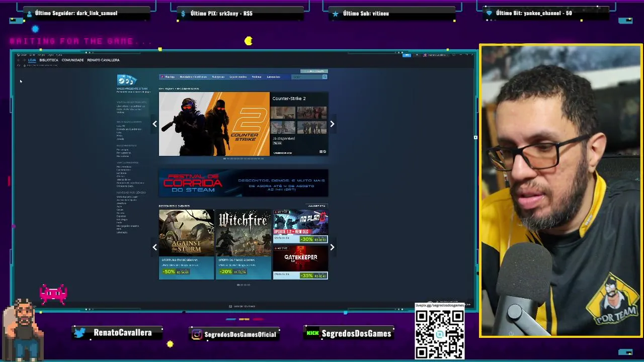The height and width of the screenshot is (362, 644).
Task: Open the Counter-Strike 2 featured banner image
Action: pyautogui.click(x=214, y=124)
